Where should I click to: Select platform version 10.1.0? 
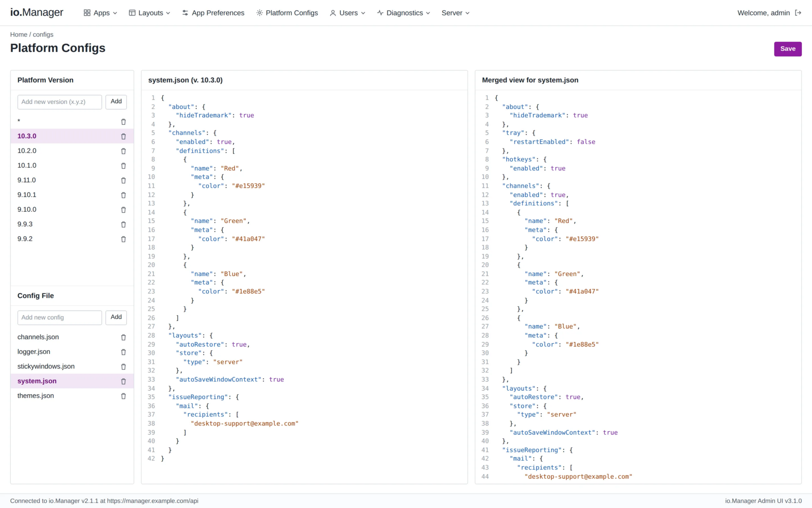[x=72, y=166]
